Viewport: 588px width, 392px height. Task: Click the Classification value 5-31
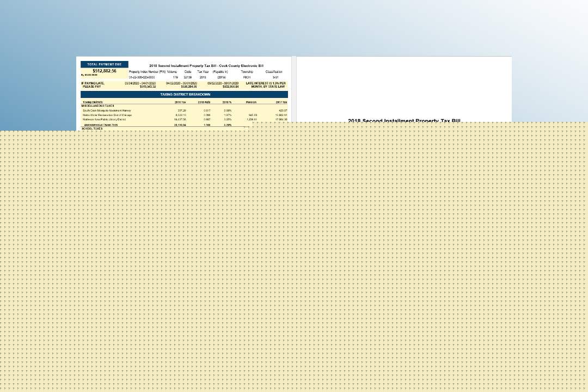(274, 77)
